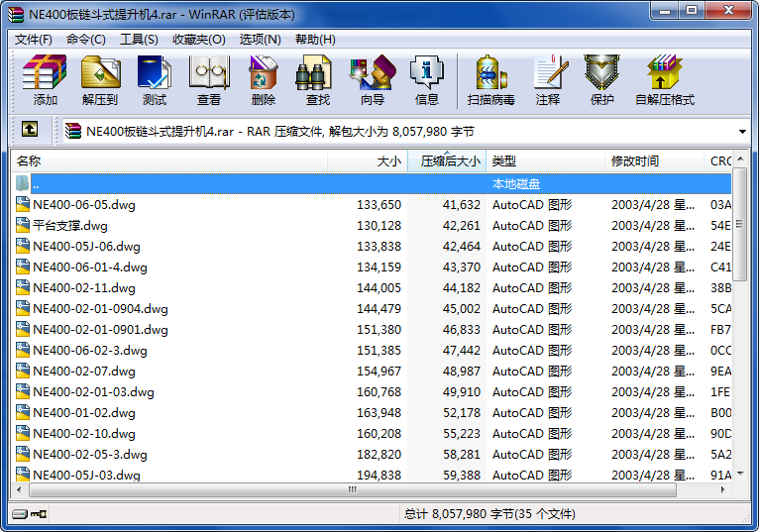Click the packed size value 58,281
The height and width of the screenshot is (532, 759).
(x=462, y=455)
